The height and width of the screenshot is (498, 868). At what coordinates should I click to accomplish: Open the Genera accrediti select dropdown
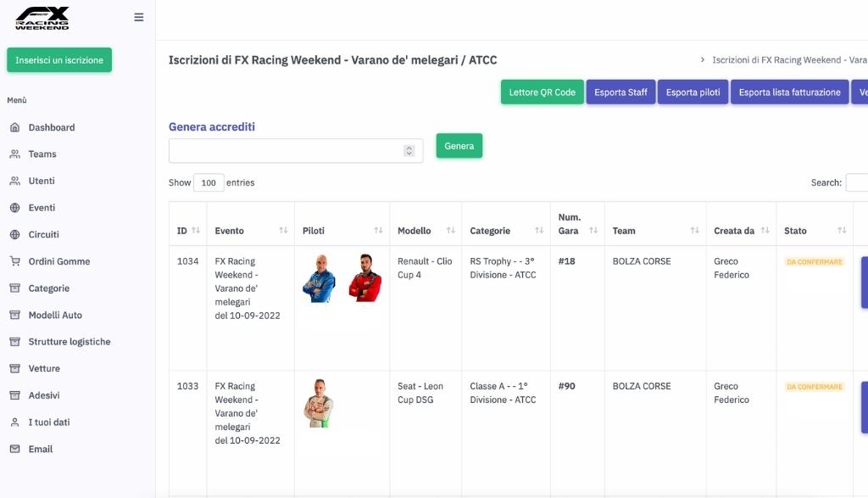point(296,150)
